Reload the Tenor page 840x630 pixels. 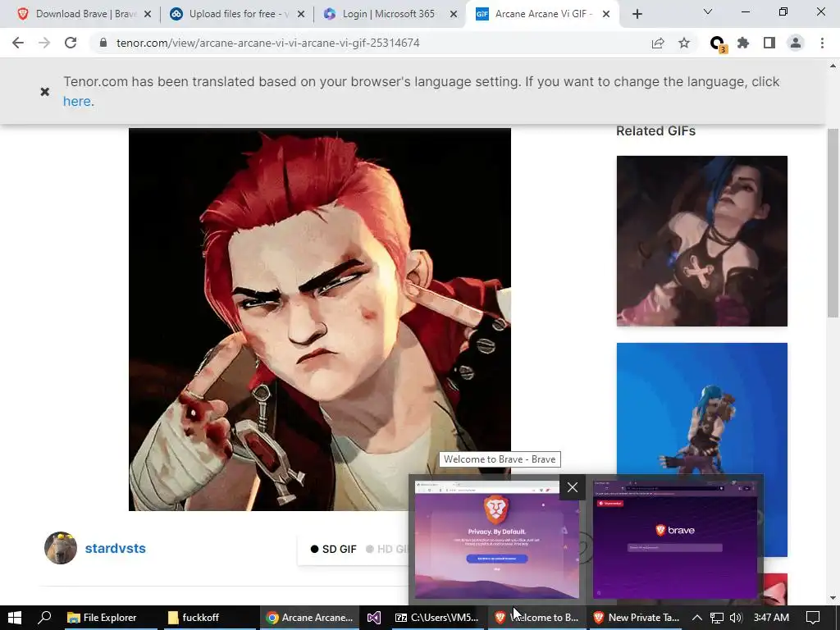(71, 43)
